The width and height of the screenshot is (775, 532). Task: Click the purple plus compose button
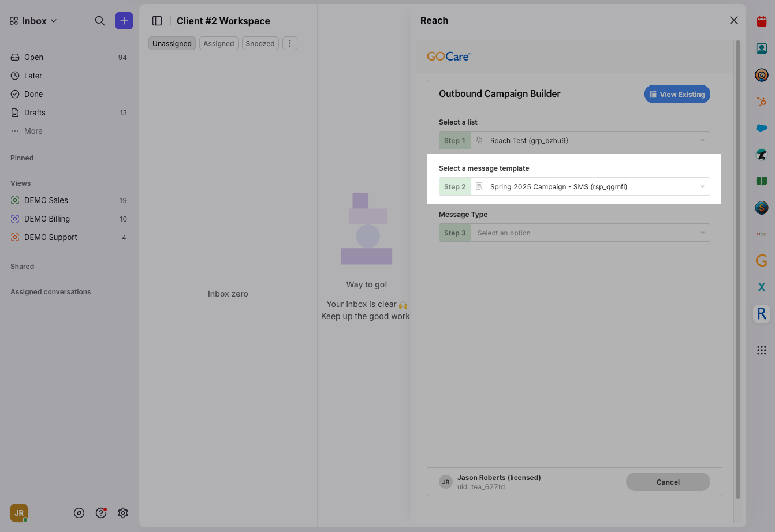124,21
